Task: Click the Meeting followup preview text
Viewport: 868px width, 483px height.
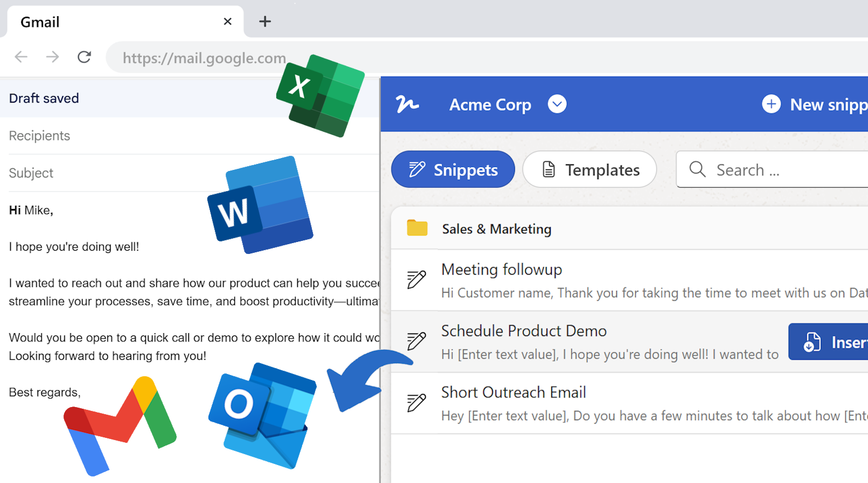Action: click(x=655, y=293)
